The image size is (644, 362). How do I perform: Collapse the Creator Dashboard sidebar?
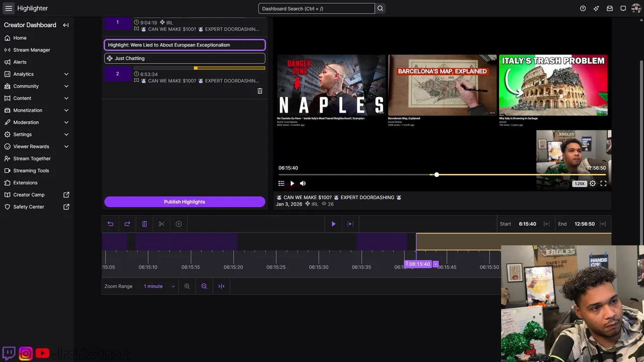tap(65, 25)
